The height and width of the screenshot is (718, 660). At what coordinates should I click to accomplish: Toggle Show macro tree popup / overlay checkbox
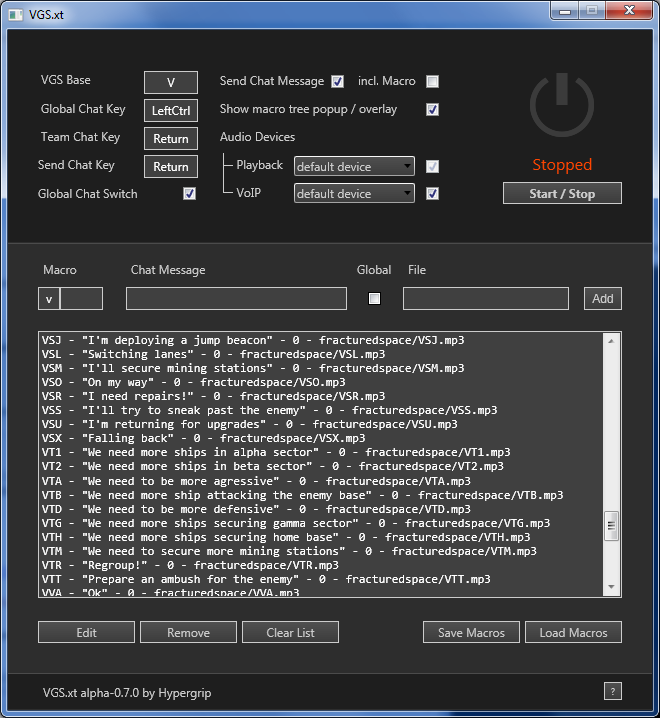pyautogui.click(x=432, y=109)
